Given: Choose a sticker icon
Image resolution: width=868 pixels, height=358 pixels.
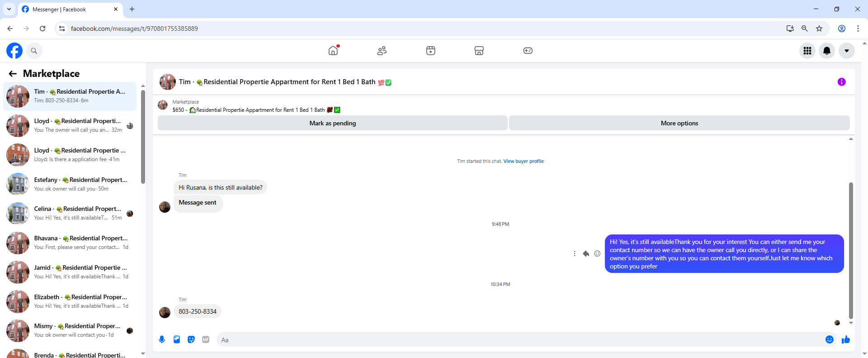Looking at the screenshot, I should 191,339.
